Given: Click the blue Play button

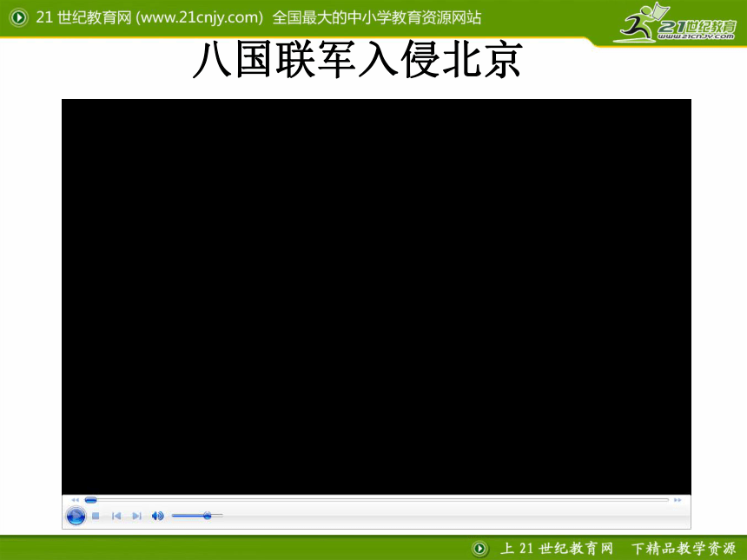Looking at the screenshot, I should coord(76,516).
